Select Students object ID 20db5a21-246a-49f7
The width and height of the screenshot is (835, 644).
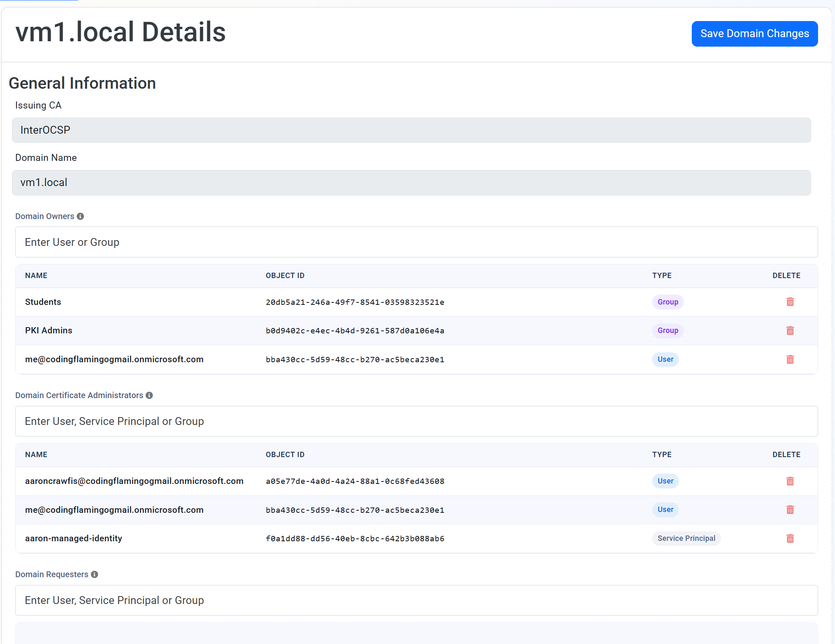(355, 302)
